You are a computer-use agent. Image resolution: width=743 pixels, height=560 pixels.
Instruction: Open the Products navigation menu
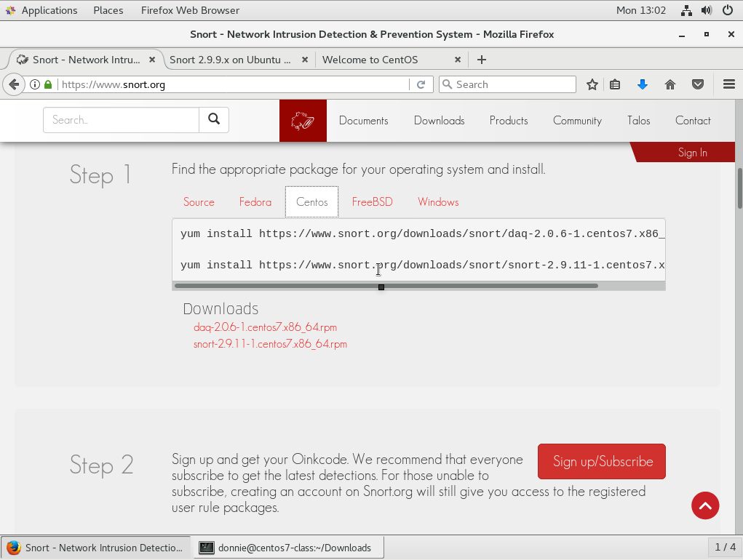tap(509, 121)
